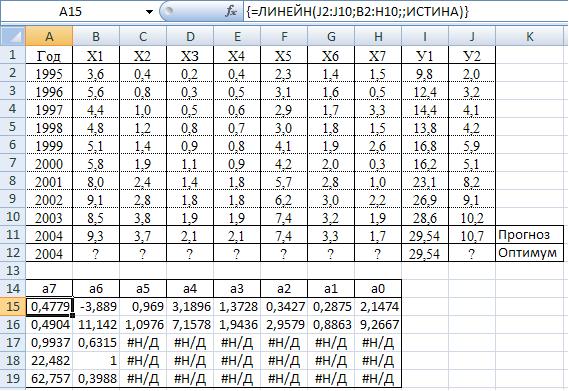This screenshot has width=569, height=391.
Task: Click header cell X1
Action: click(96, 56)
